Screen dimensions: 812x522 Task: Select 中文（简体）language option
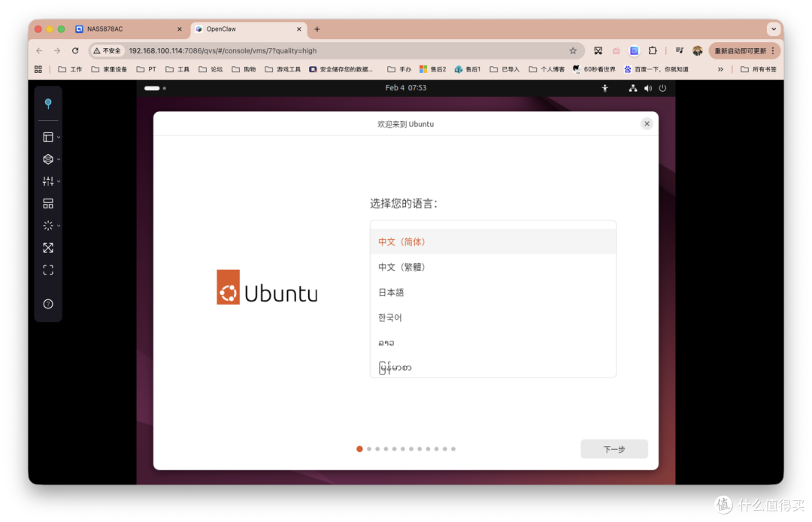[x=493, y=242]
